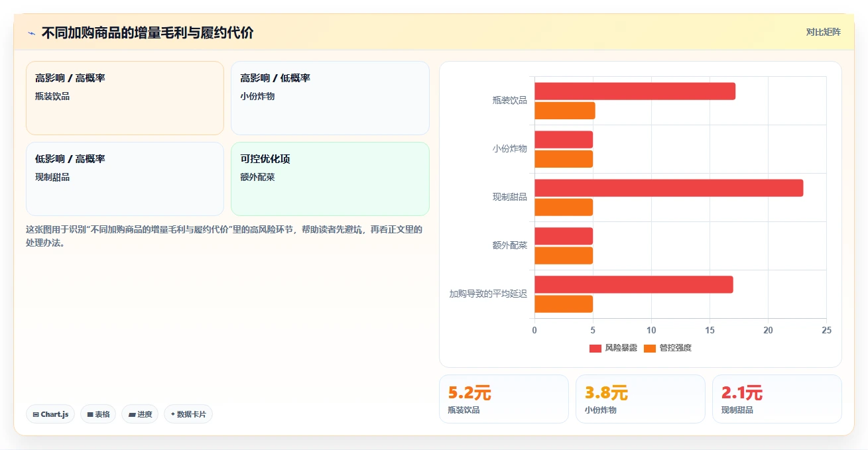Click the orange 瓶装饮品 control bar
The image size is (868, 450).
click(x=565, y=111)
